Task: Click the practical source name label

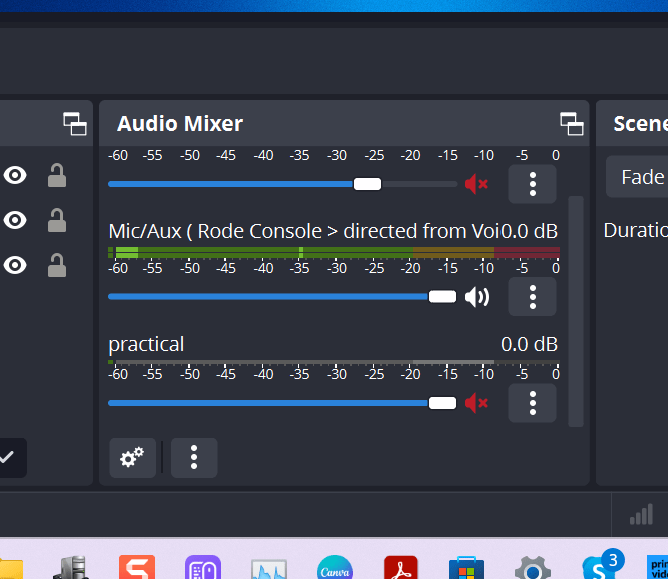Action: (x=146, y=345)
